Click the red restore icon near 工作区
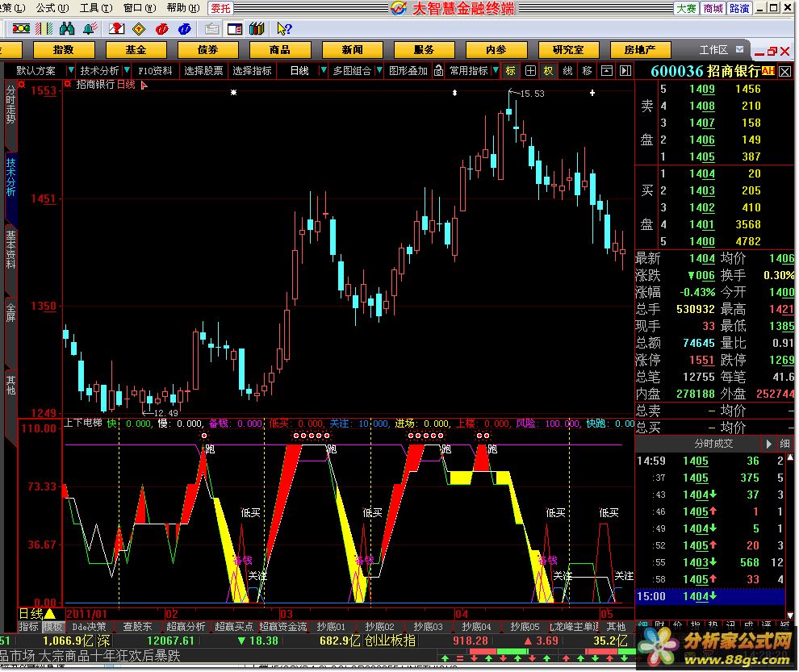799x672 pixels. tap(772, 52)
